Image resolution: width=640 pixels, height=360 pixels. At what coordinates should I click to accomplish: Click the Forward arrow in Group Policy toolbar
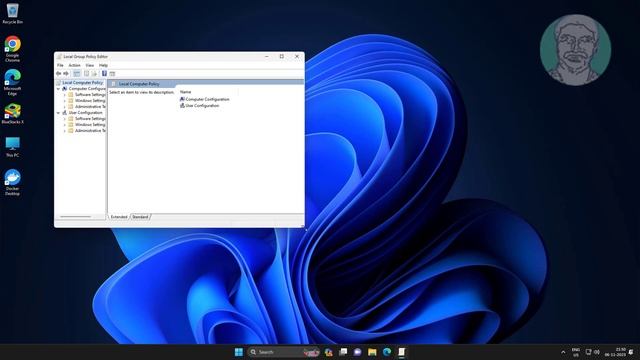click(x=66, y=73)
